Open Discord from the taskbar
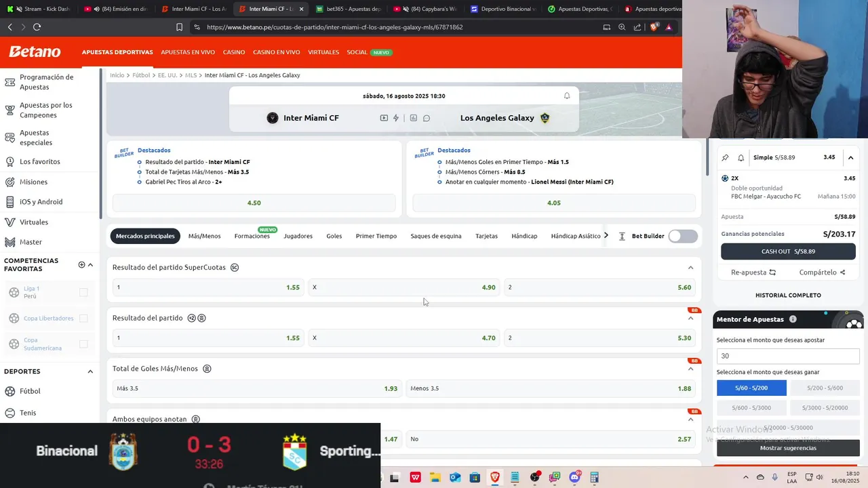Viewport: 868px width, 488px height. 575,477
